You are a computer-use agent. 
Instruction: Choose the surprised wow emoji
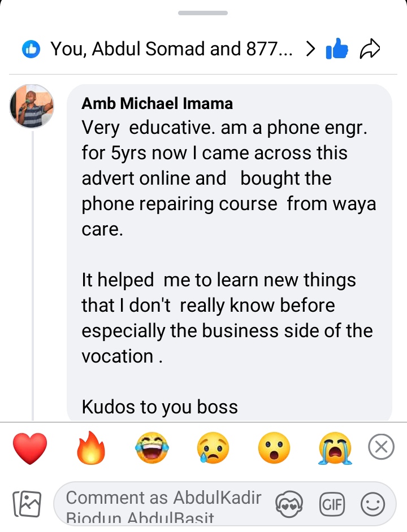pos(274,448)
